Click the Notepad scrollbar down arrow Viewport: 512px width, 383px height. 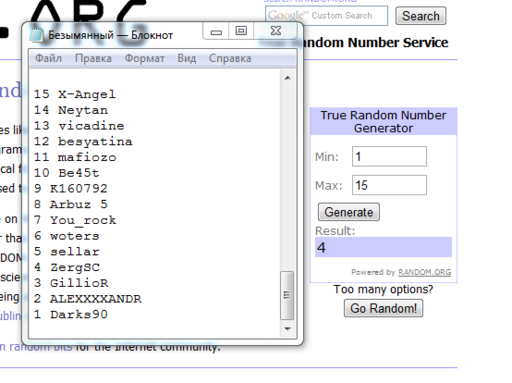point(287,329)
